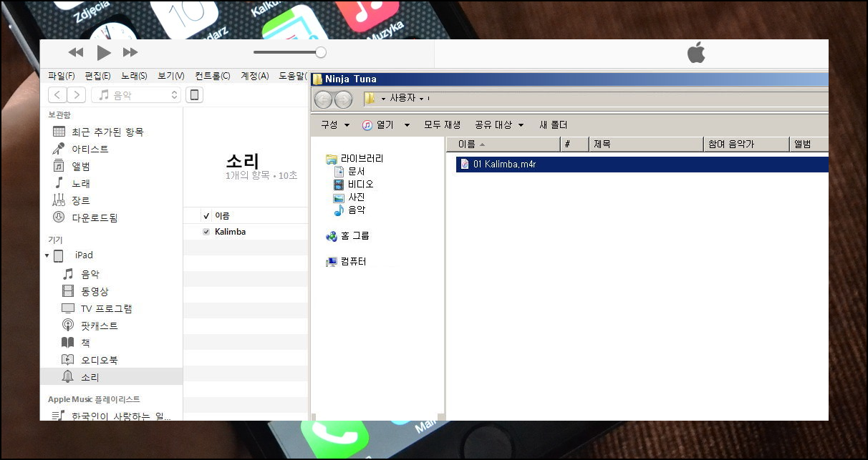The image size is (868, 460).
Task: Sort by 이름 column in Explorer
Action: [503, 145]
